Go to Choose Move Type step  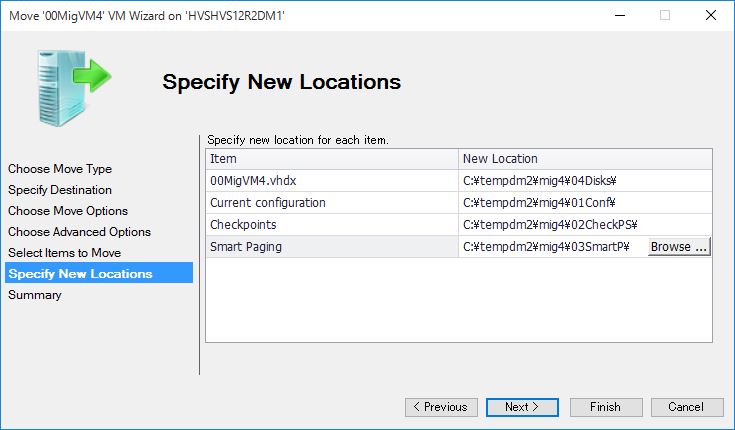pyautogui.click(x=60, y=169)
